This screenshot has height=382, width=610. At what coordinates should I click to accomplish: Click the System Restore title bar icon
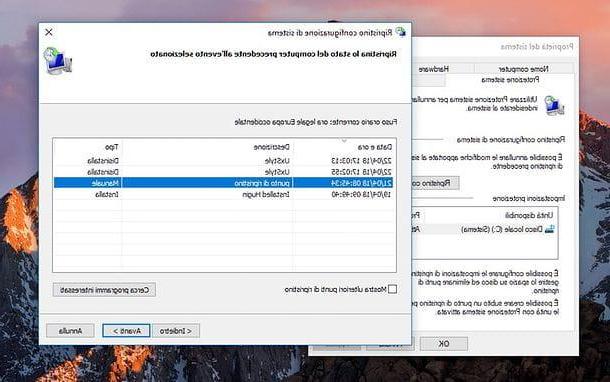tap(401, 32)
